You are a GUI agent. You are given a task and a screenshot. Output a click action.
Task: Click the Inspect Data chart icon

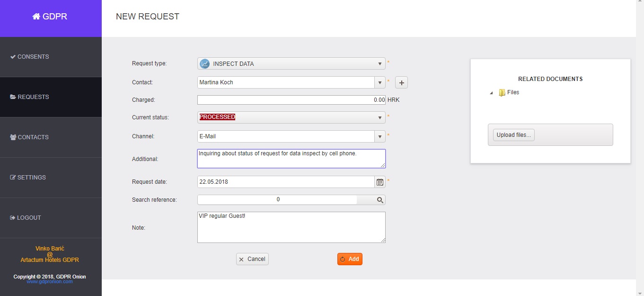coord(204,64)
